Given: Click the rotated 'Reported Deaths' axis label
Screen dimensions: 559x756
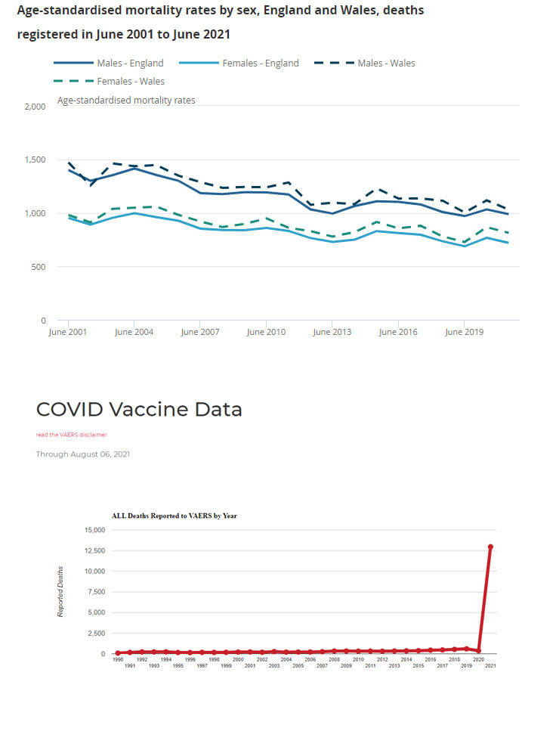Looking at the screenshot, I should [x=61, y=591].
